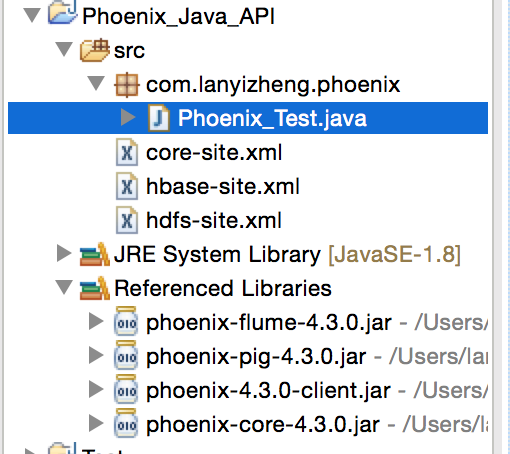Collapse the src folder arrow
The image size is (510, 454).
pos(64,49)
